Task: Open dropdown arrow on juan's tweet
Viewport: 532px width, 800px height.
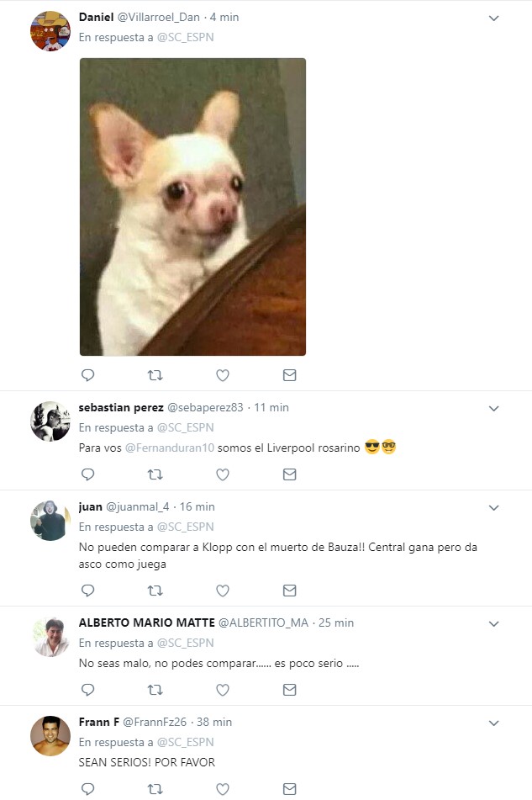Action: [x=493, y=507]
